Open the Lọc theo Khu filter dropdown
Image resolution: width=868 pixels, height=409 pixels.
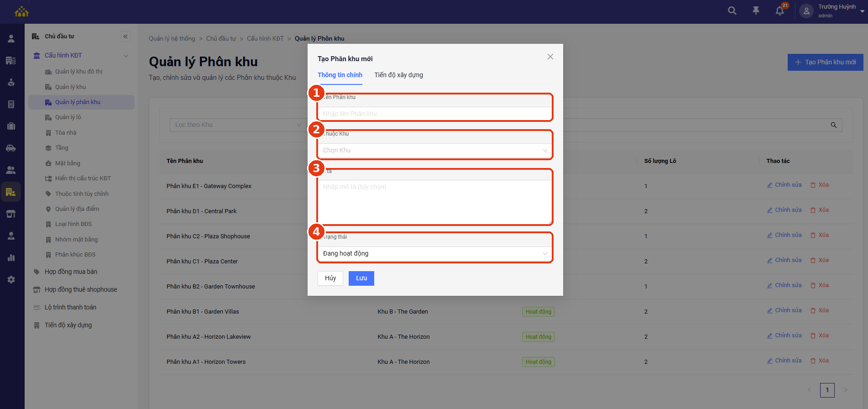click(238, 125)
